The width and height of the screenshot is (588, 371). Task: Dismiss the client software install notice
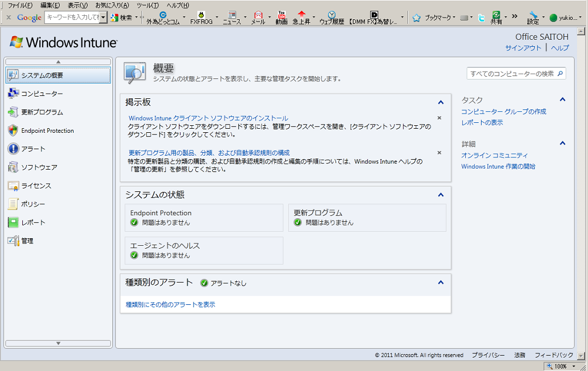click(x=439, y=118)
